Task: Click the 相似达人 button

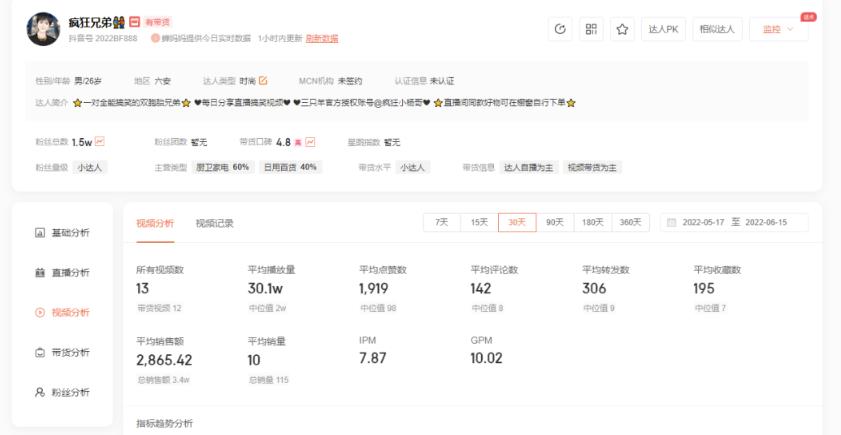Action: point(715,29)
